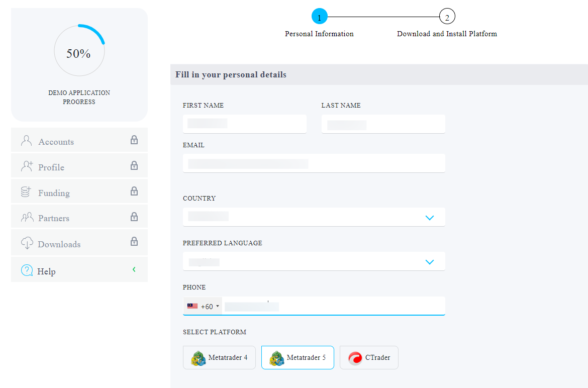Open the Downloads sidebar menu item
588x388 pixels.
coord(59,244)
